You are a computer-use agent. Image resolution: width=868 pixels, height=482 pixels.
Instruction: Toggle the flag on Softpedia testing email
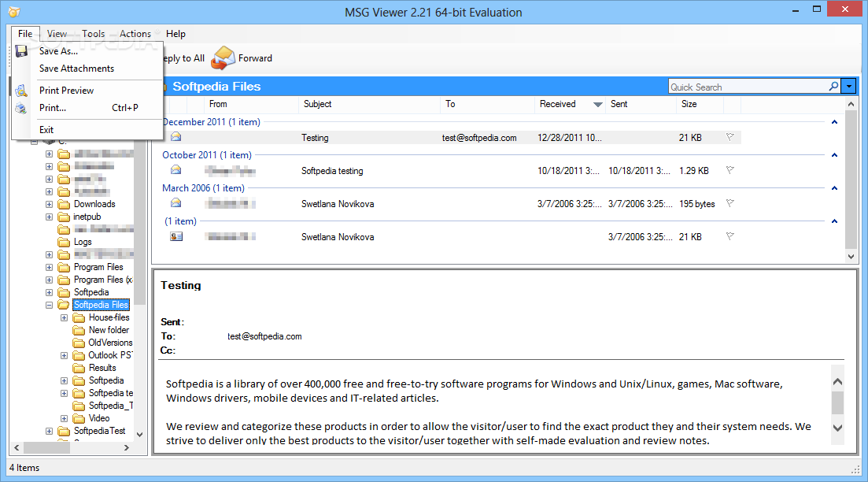point(729,170)
